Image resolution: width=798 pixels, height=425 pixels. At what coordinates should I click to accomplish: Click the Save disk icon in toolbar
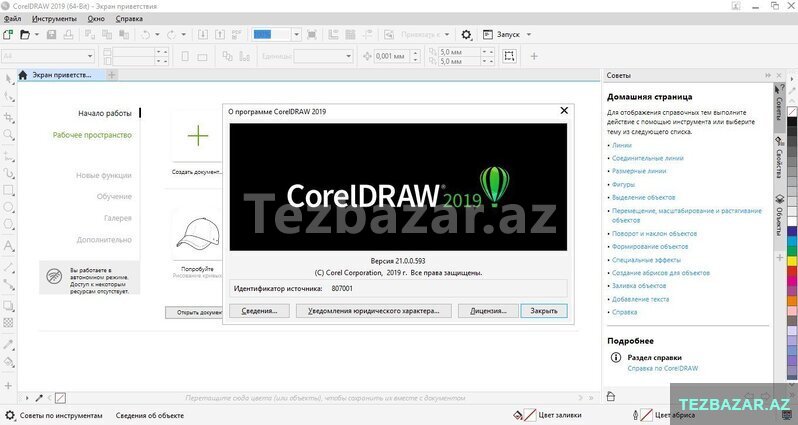(51, 35)
